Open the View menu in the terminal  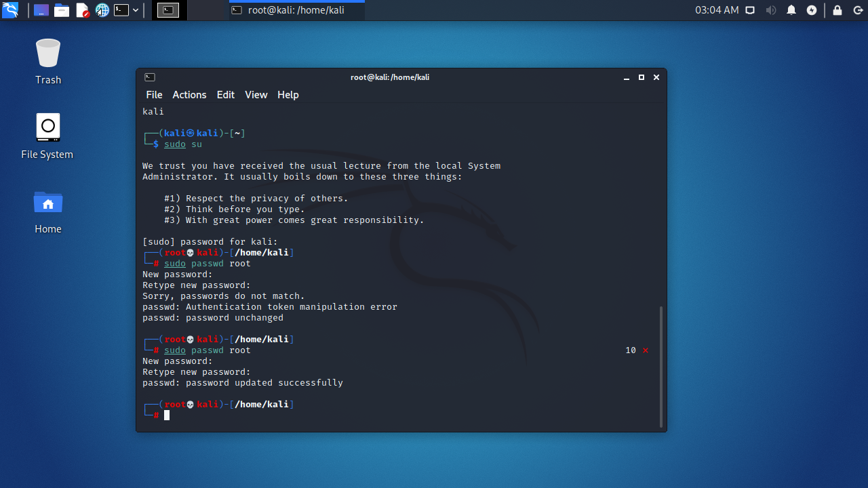coord(256,94)
